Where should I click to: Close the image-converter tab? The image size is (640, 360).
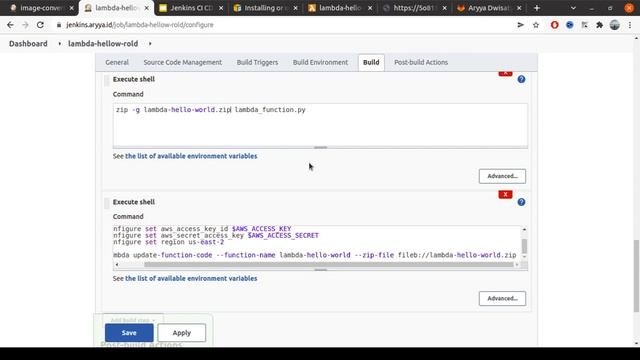point(71,8)
